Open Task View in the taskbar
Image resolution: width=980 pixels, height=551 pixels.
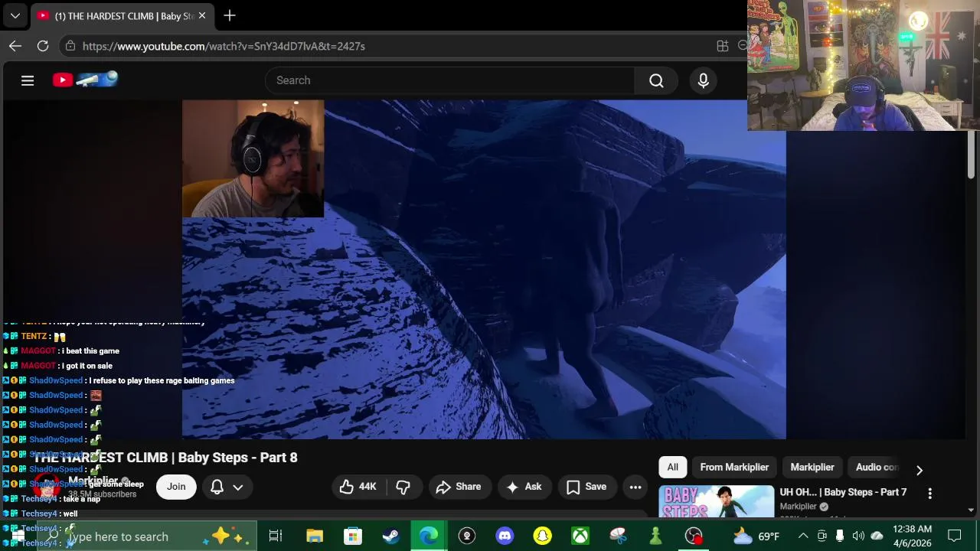click(x=276, y=536)
